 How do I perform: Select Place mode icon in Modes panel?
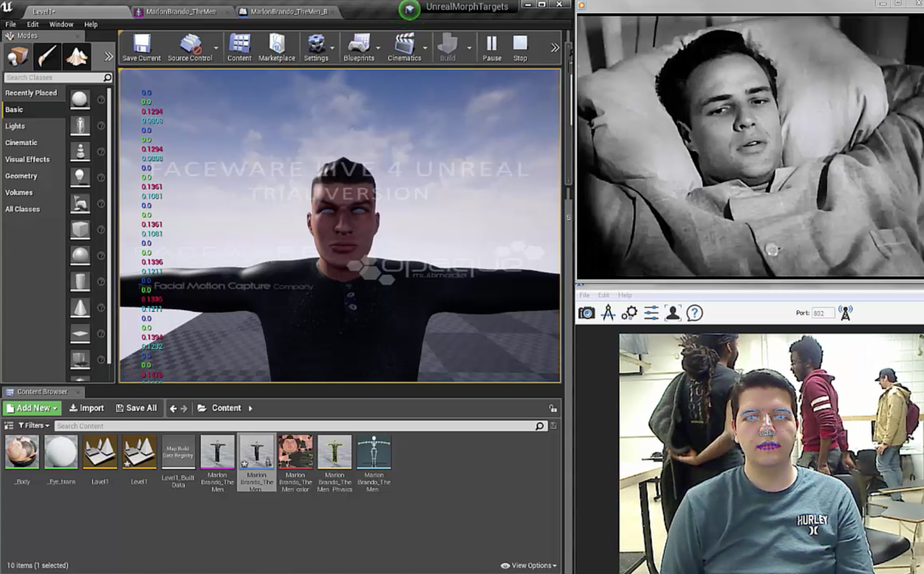[17, 56]
